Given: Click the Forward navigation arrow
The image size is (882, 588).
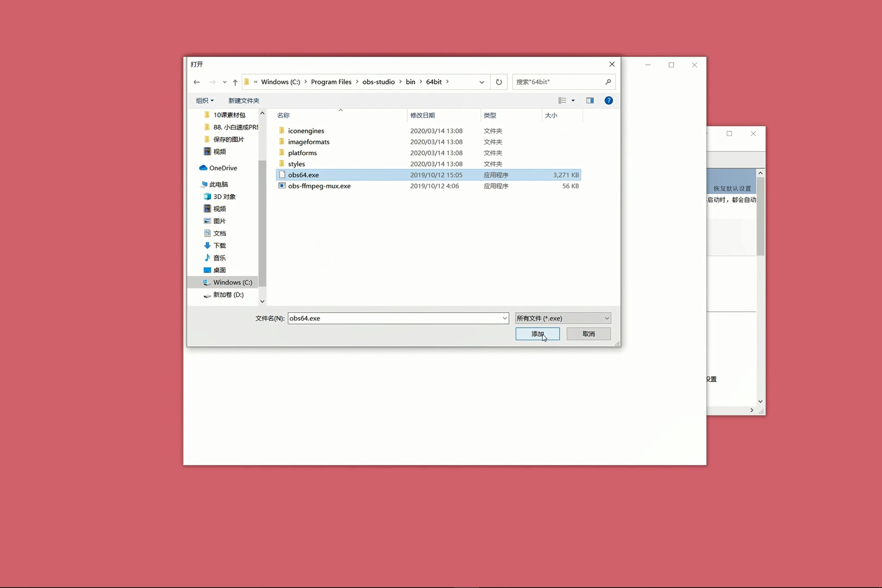Looking at the screenshot, I should [212, 82].
